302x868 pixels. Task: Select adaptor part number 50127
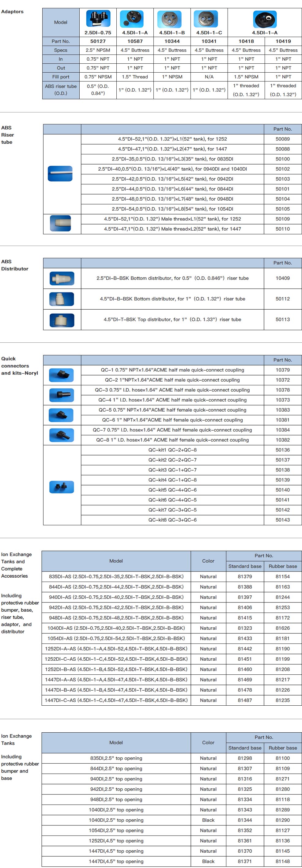98,41
